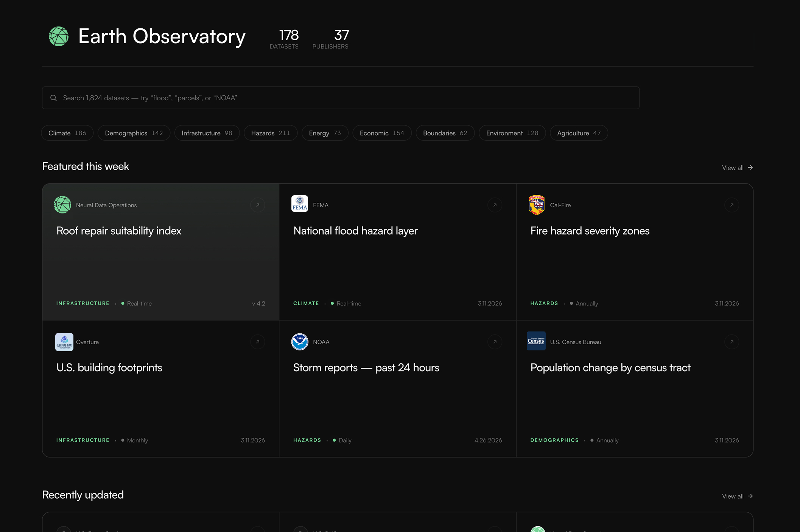Open National flood hazard layer title
800x532 pixels.
coord(355,231)
